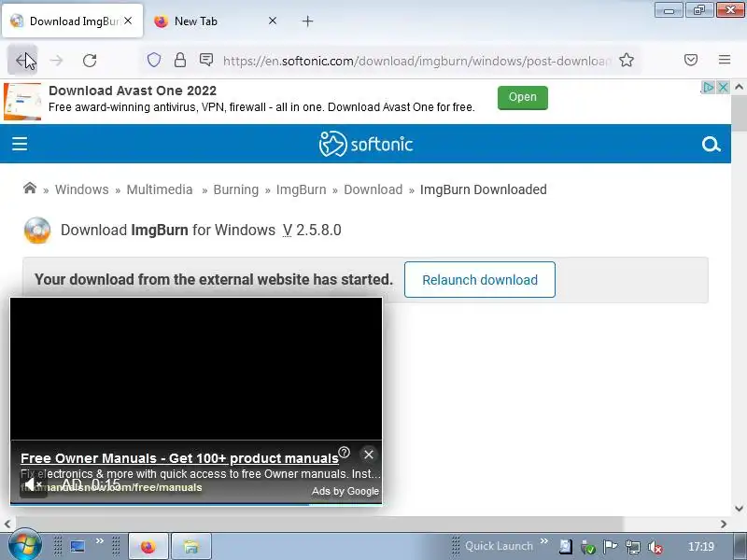Click the ImgBurn disc app icon
The height and width of the screenshot is (560, 747).
[37, 230]
